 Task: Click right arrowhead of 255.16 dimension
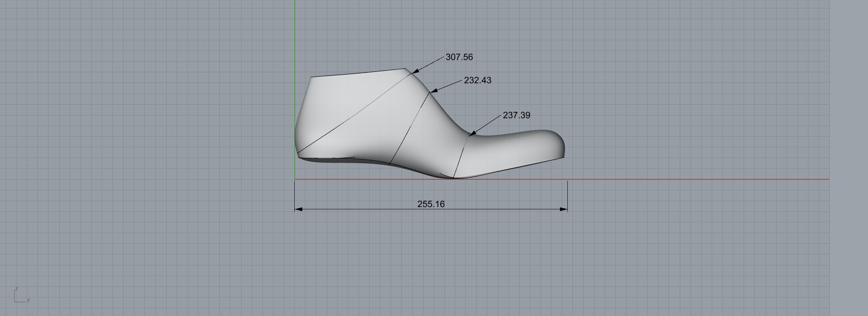pyautogui.click(x=564, y=209)
